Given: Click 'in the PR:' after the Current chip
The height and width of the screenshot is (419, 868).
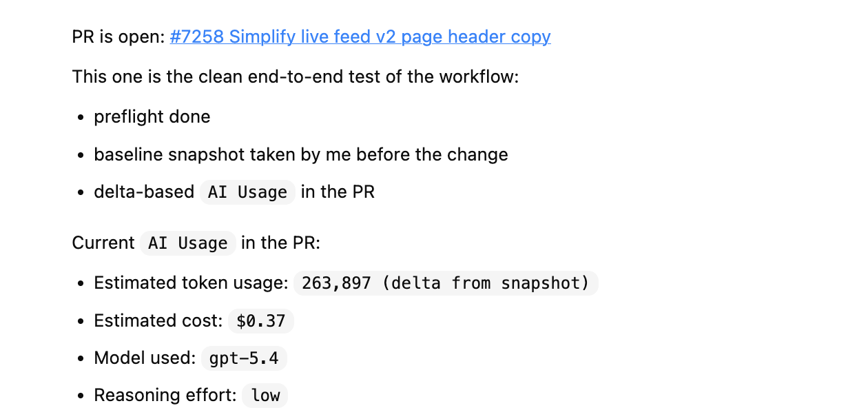Looking at the screenshot, I should [x=281, y=243].
